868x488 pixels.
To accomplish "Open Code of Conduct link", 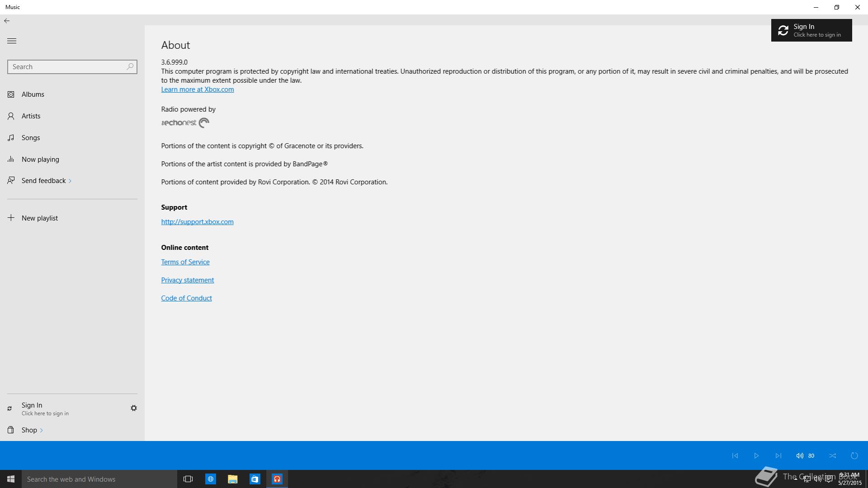I will tap(186, 298).
